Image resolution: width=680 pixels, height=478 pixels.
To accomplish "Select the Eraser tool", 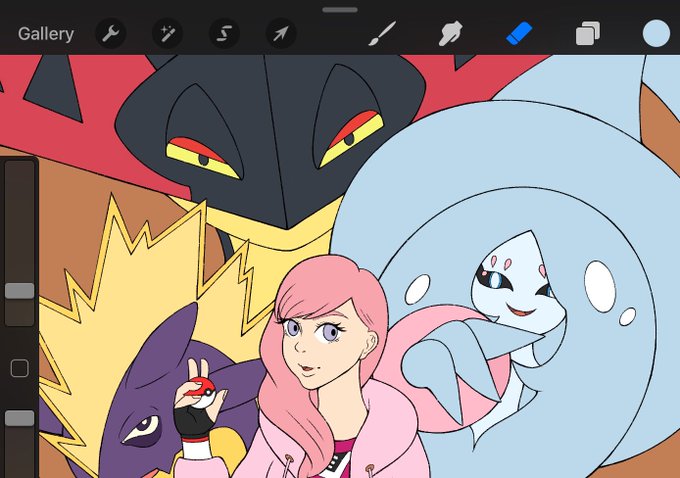I will coord(519,33).
